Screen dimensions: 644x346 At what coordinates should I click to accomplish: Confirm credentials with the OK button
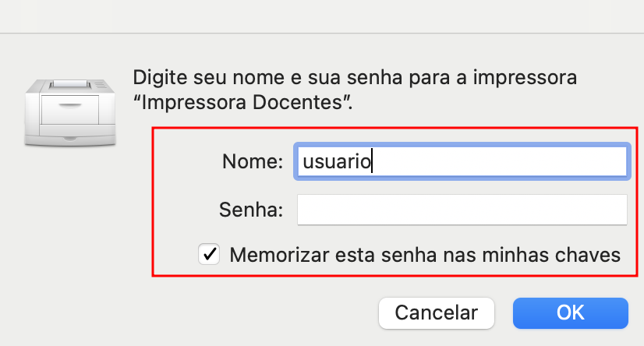point(571,313)
